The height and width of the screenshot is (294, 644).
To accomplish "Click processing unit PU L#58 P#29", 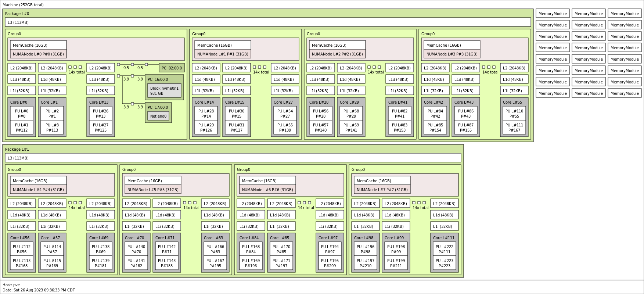I will click(351, 114).
